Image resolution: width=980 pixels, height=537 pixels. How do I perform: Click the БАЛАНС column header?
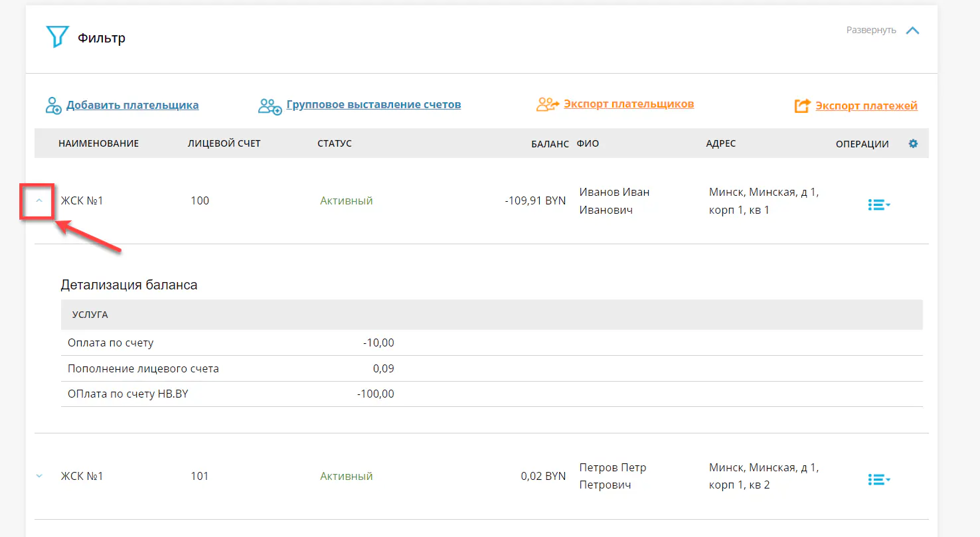click(550, 144)
